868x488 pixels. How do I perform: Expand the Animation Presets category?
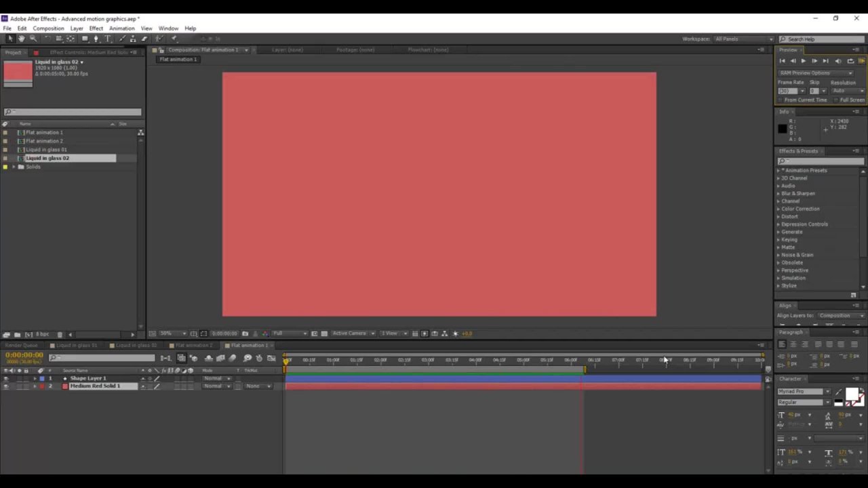pyautogui.click(x=778, y=171)
